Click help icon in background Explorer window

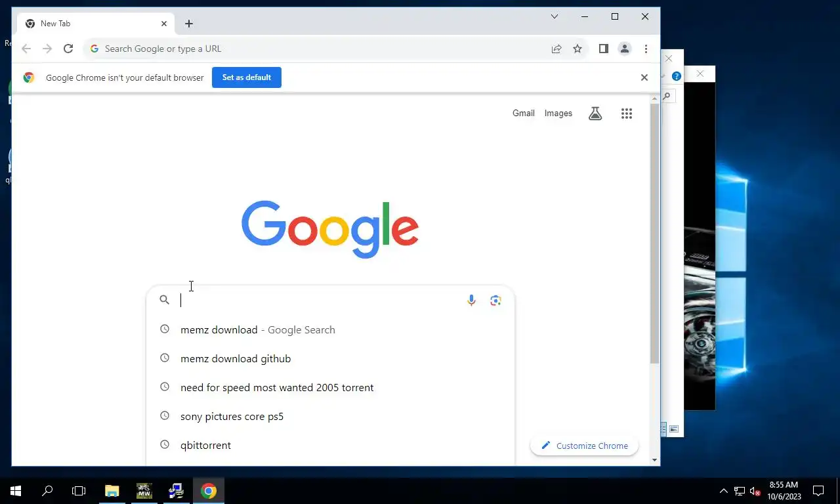tap(677, 76)
